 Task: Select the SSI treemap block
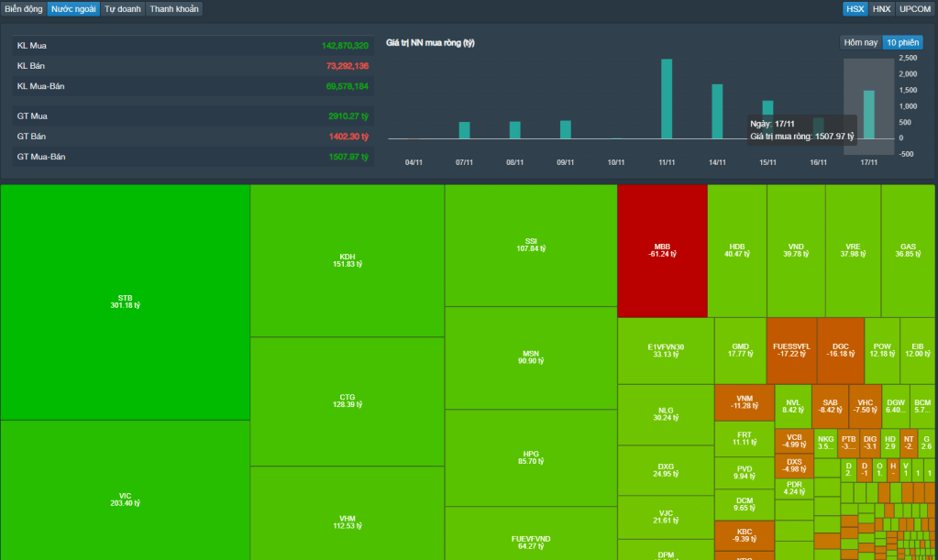click(x=530, y=245)
